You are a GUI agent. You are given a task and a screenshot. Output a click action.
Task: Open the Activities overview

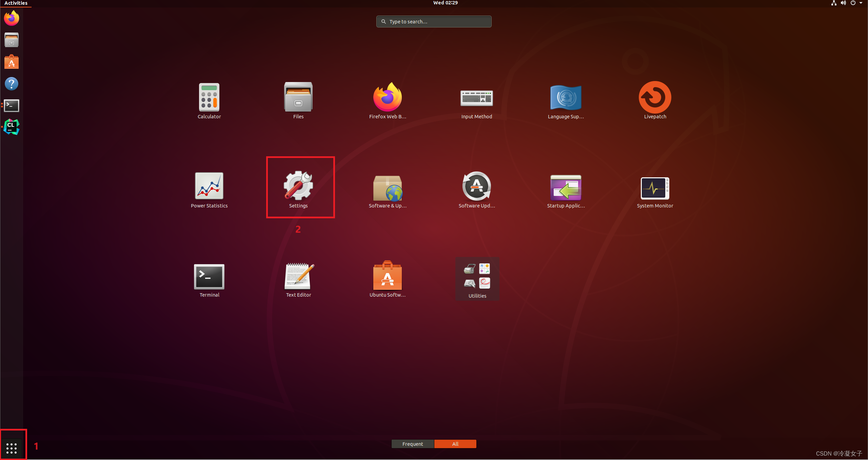tap(16, 3)
